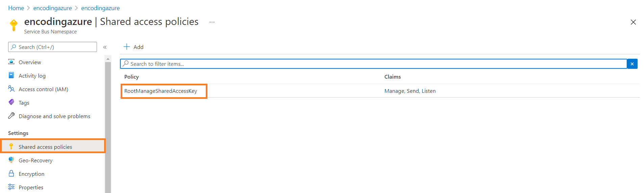Close the Shared access policies blade
644x193 pixels.
pyautogui.click(x=633, y=22)
